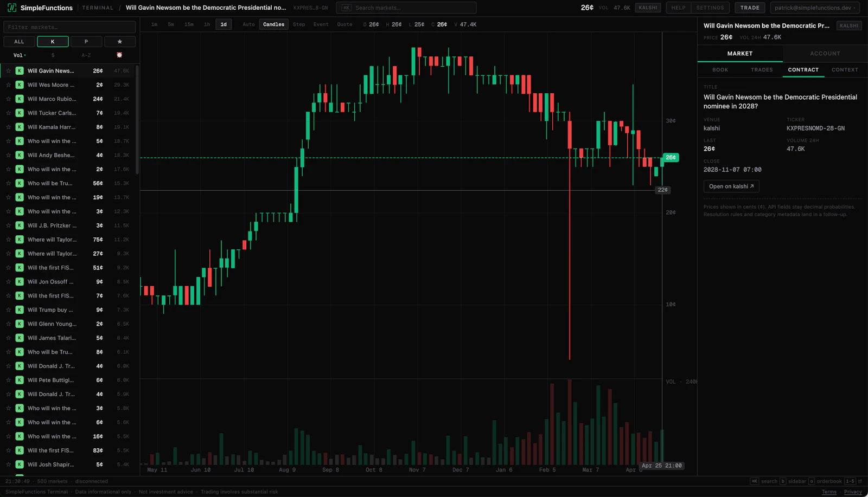Viewport: 868px width, 497px height.
Task: Favorite the Will Marco Rubio market
Action: [8, 99]
